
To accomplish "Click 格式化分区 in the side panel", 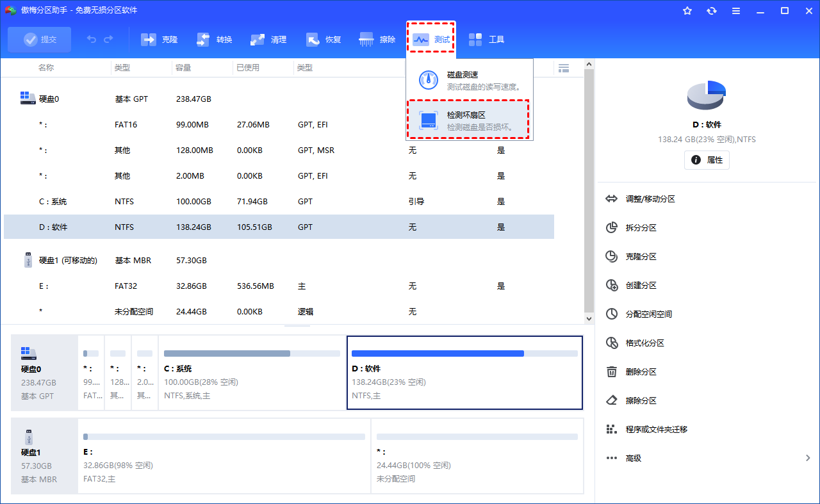I will coord(644,343).
